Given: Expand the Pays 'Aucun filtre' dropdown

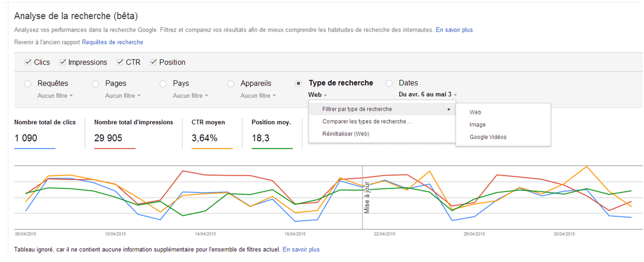Looking at the screenshot, I should click(x=190, y=96).
